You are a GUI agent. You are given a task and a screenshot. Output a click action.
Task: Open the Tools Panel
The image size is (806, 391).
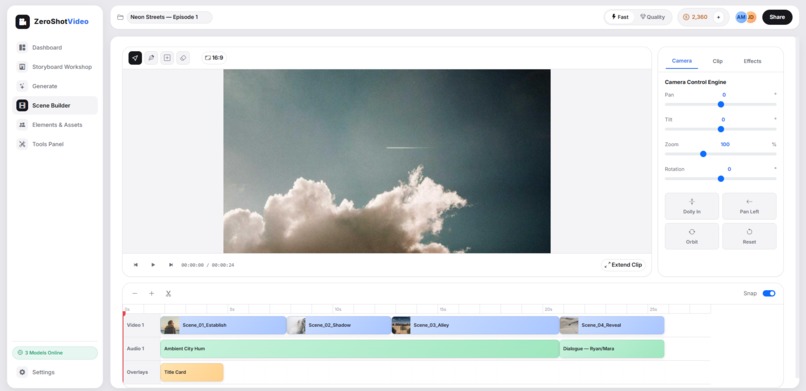coord(55,144)
